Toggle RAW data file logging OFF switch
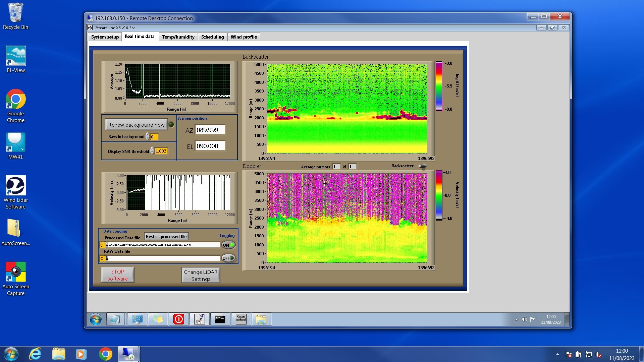This screenshot has width=644, height=362. point(228,258)
